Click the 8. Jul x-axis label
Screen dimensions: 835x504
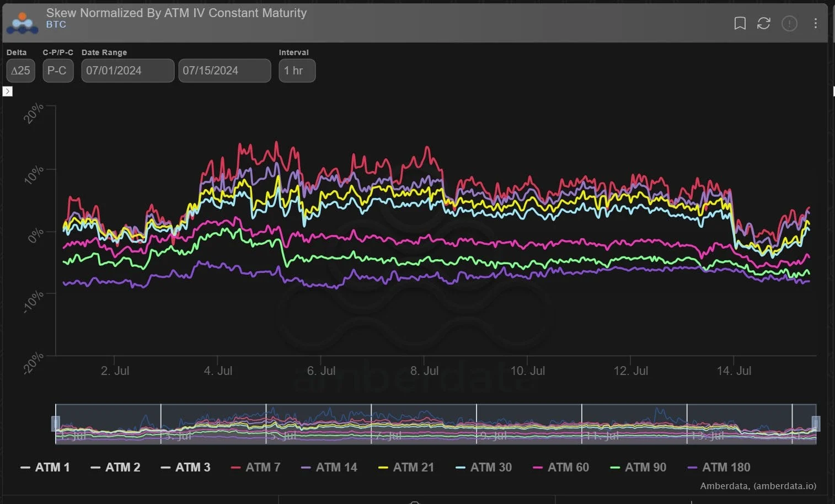pyautogui.click(x=424, y=371)
